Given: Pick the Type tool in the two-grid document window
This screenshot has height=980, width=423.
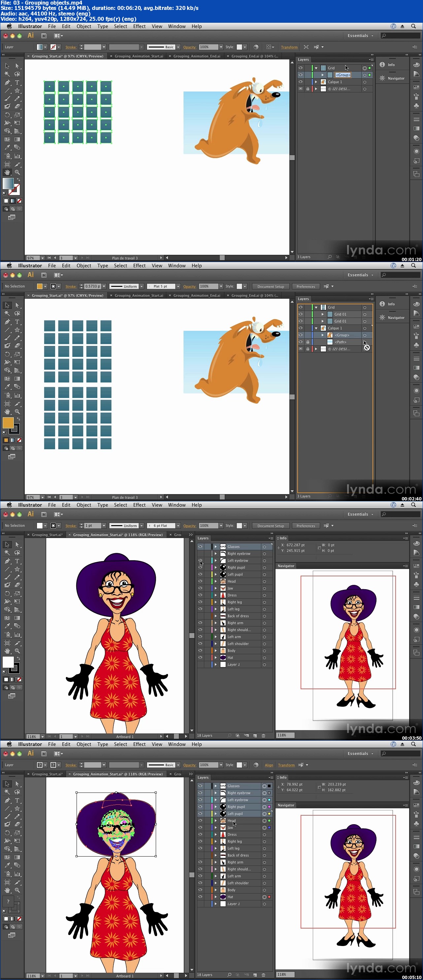Looking at the screenshot, I should (17, 322).
